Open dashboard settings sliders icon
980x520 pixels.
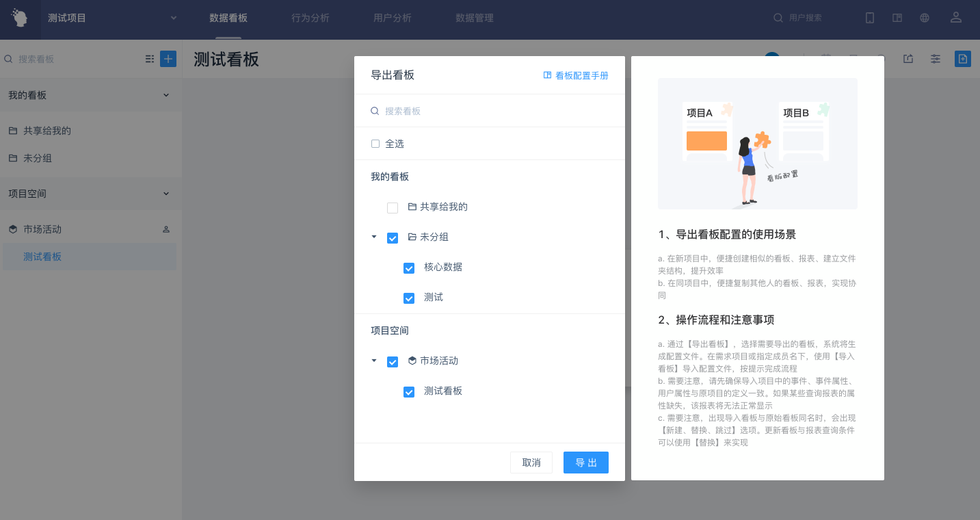tap(935, 59)
